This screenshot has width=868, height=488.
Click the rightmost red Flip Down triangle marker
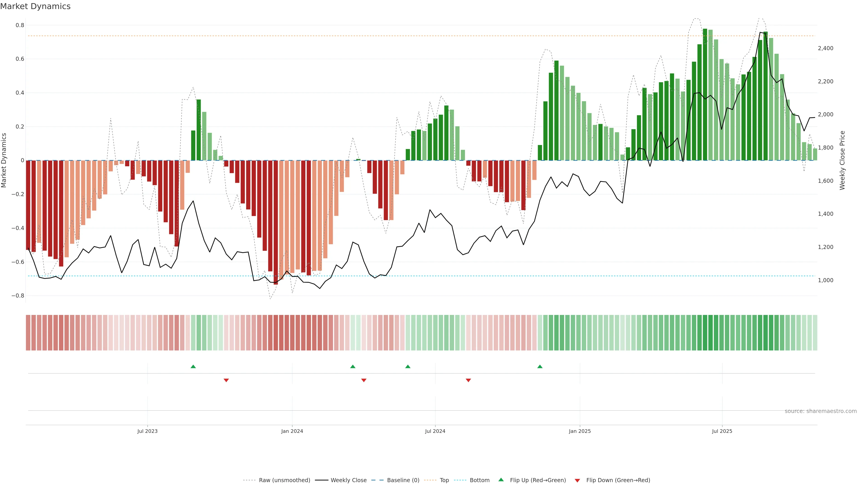[x=468, y=380]
